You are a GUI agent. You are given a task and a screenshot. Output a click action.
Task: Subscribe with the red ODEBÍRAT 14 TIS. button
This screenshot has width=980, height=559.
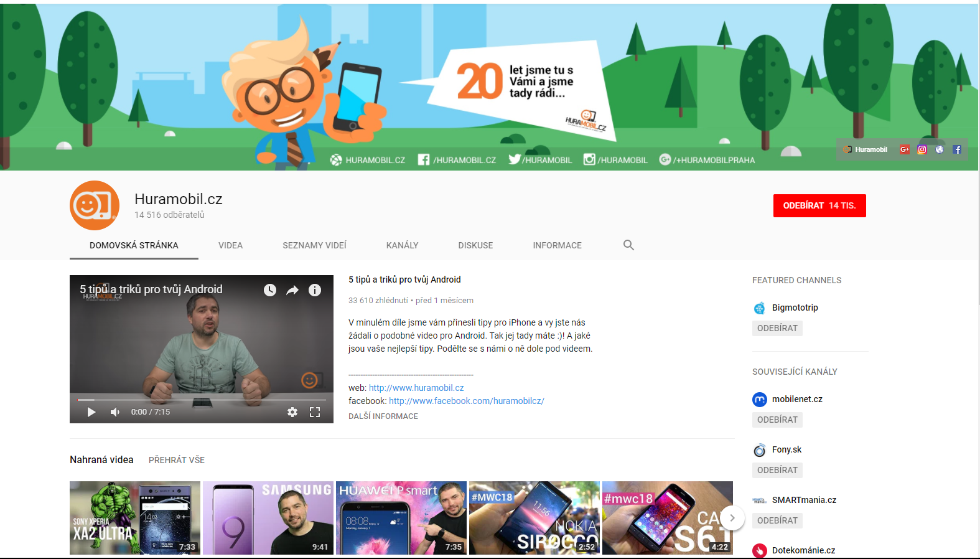click(x=819, y=205)
